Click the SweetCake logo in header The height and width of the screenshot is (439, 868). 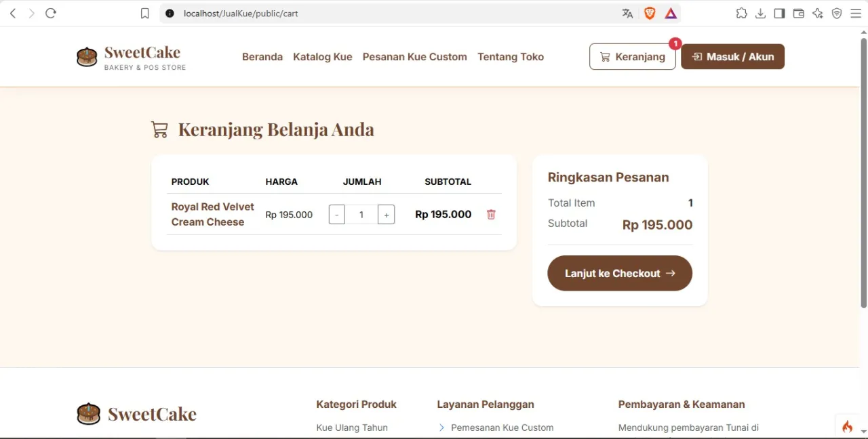click(x=131, y=58)
